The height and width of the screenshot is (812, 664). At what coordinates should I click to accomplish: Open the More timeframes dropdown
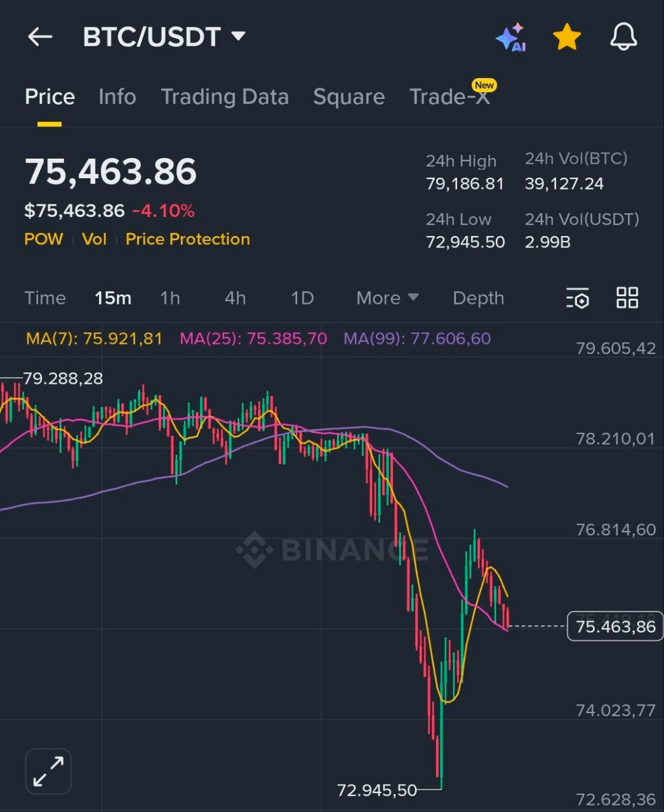tap(387, 298)
